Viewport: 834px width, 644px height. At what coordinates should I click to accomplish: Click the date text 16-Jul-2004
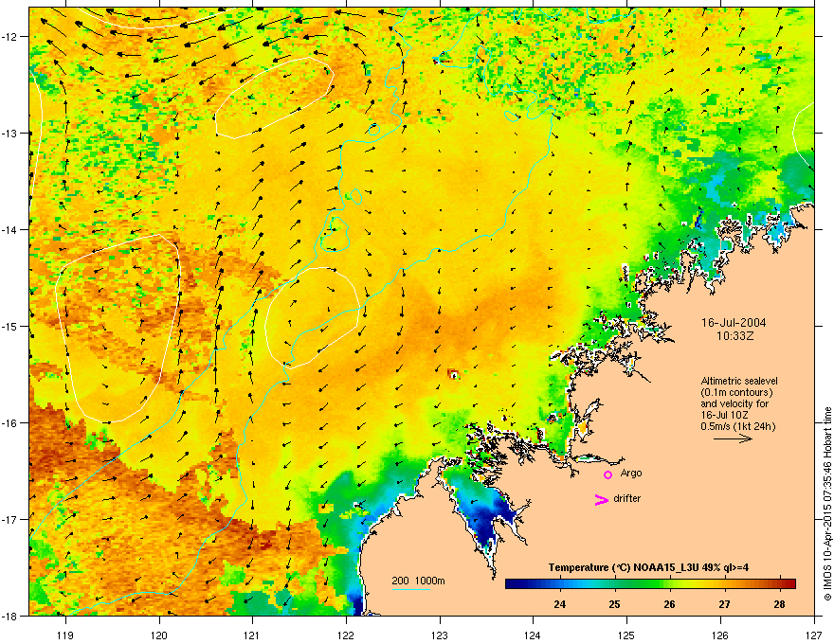734,323
